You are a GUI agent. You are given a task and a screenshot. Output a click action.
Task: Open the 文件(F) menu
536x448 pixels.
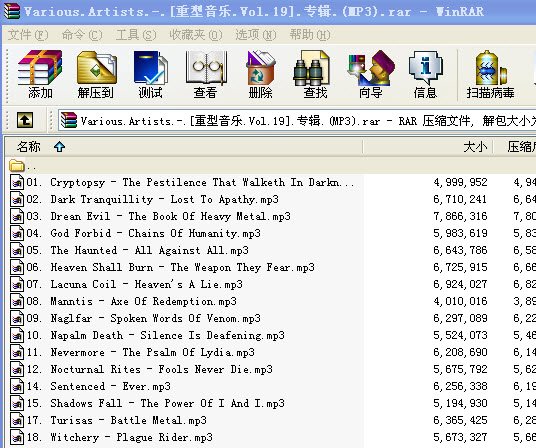pyautogui.click(x=28, y=35)
